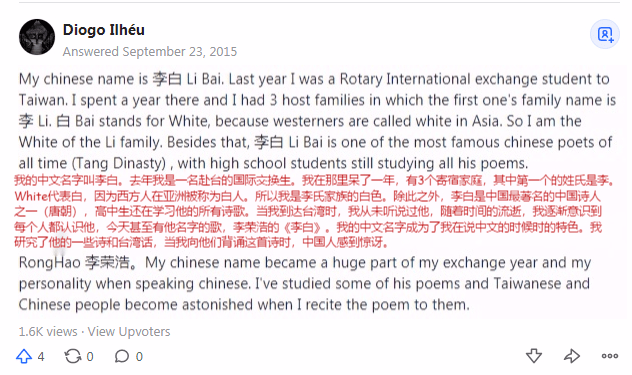Open Diogo Ilhéu's profile picture
Viewport: 632px width, 375px height.
point(37,37)
